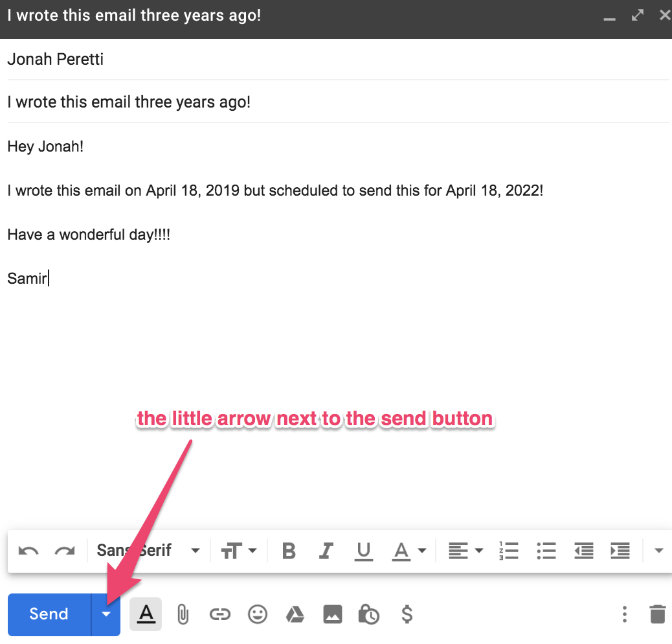Attach files with the paperclip icon
This screenshot has width=672, height=644.
(183, 614)
